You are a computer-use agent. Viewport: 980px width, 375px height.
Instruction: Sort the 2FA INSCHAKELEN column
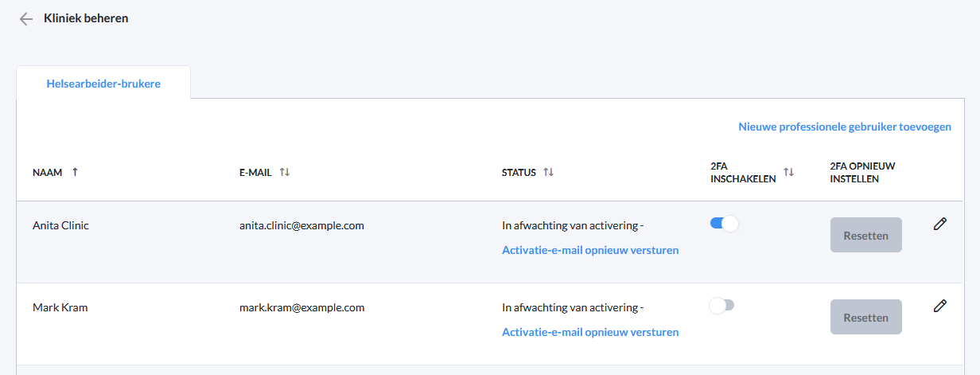coord(788,172)
